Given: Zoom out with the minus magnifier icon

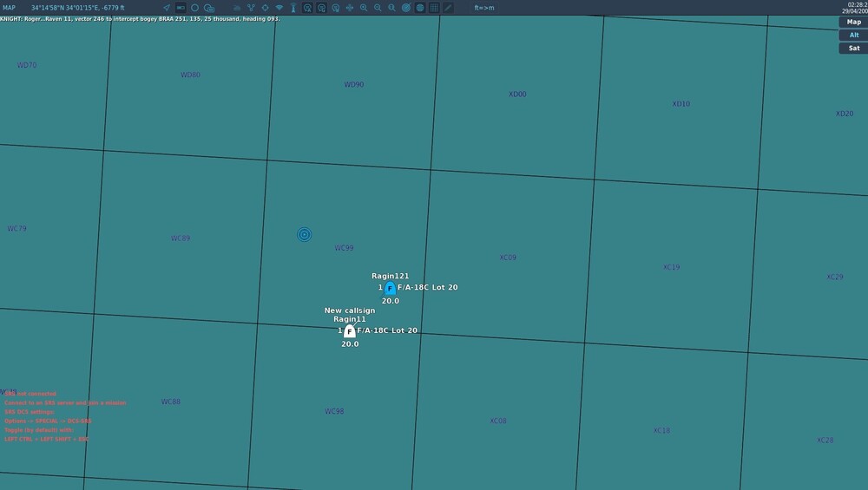Looking at the screenshot, I should tap(378, 8).
